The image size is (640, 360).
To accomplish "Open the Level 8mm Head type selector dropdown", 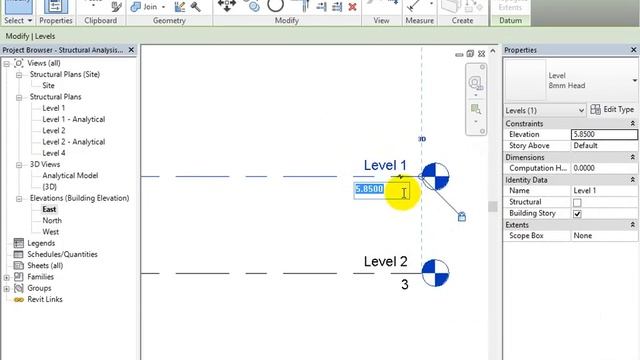I will click(x=635, y=80).
